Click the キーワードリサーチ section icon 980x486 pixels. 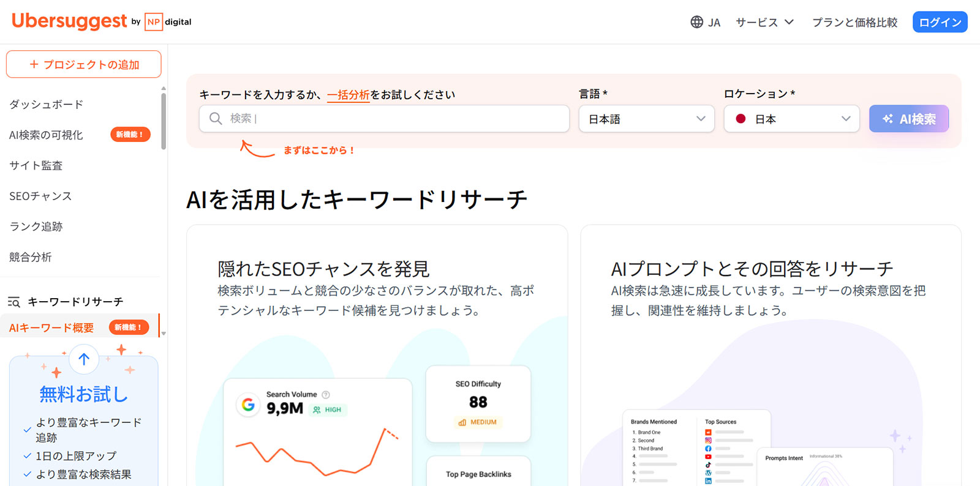click(x=14, y=302)
